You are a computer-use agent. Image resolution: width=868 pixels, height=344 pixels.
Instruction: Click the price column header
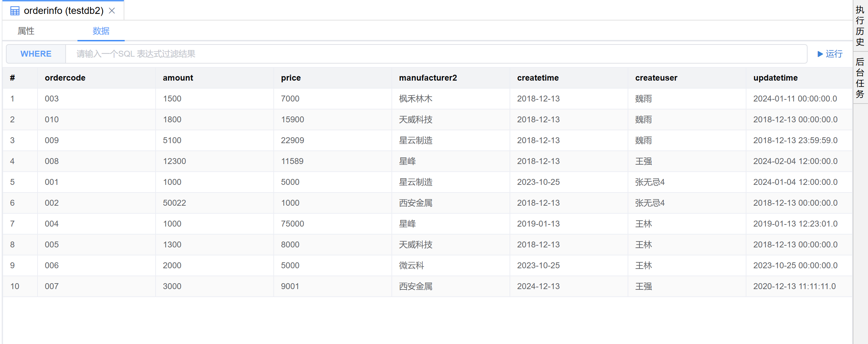[x=291, y=78]
